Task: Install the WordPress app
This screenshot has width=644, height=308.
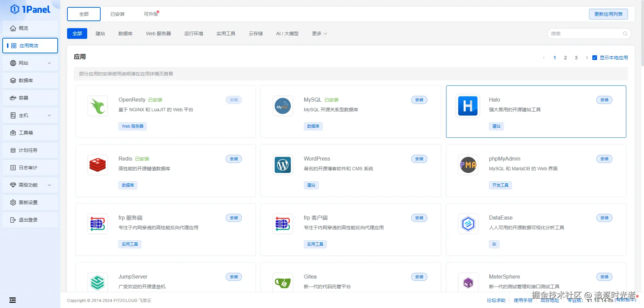Action: (419, 159)
